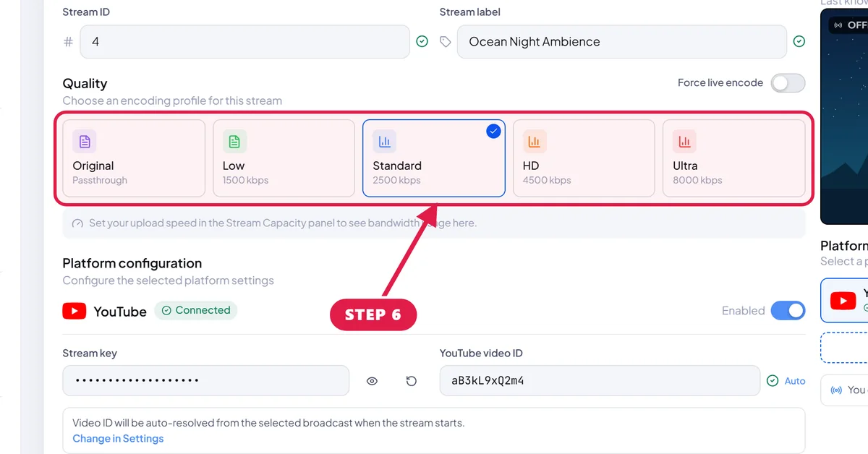Click the red Ultra bar-chart icon
868x454 pixels.
(x=684, y=142)
